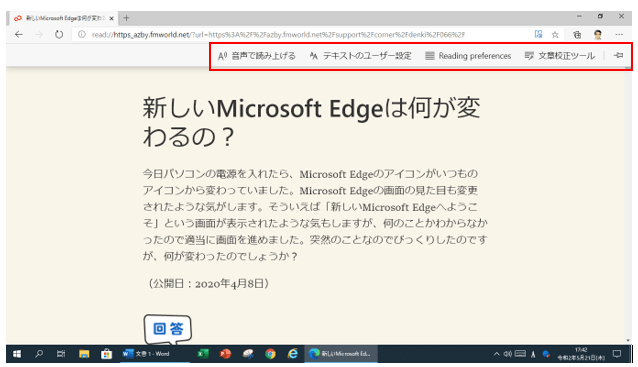
Task: Add this page to favorites with star
Action: pyautogui.click(x=555, y=35)
